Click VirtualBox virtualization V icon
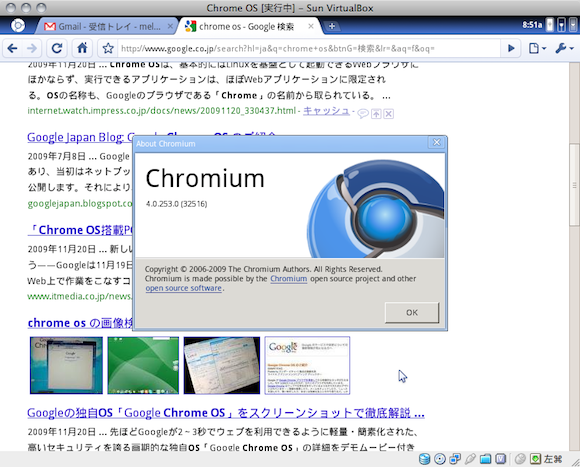 500,459
